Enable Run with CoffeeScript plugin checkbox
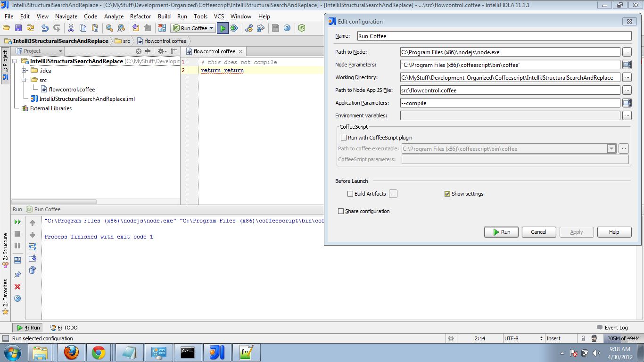This screenshot has height=362, width=644. (344, 138)
